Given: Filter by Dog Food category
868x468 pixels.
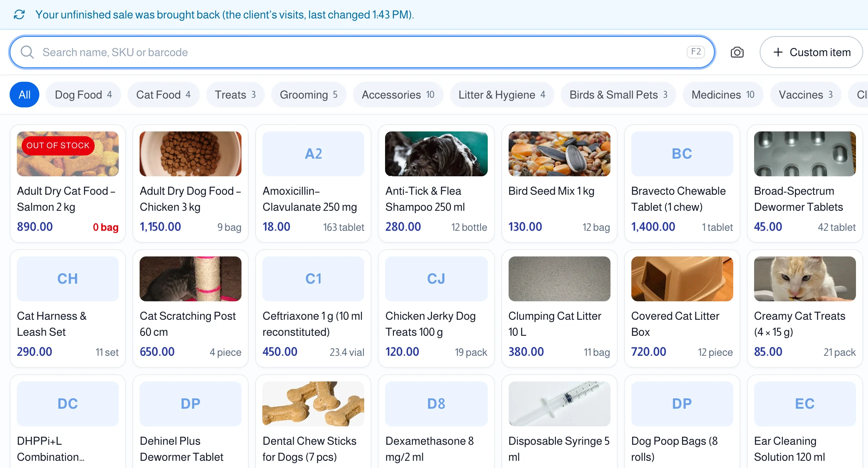Looking at the screenshot, I should [x=83, y=95].
